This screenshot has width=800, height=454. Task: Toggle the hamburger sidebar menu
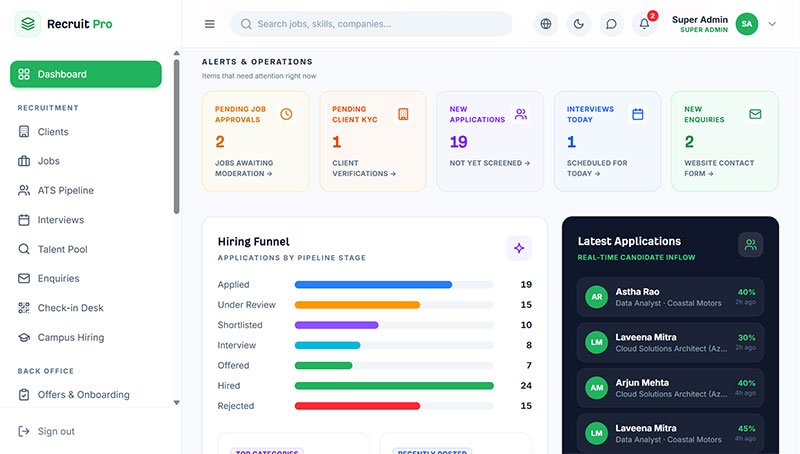(x=209, y=24)
